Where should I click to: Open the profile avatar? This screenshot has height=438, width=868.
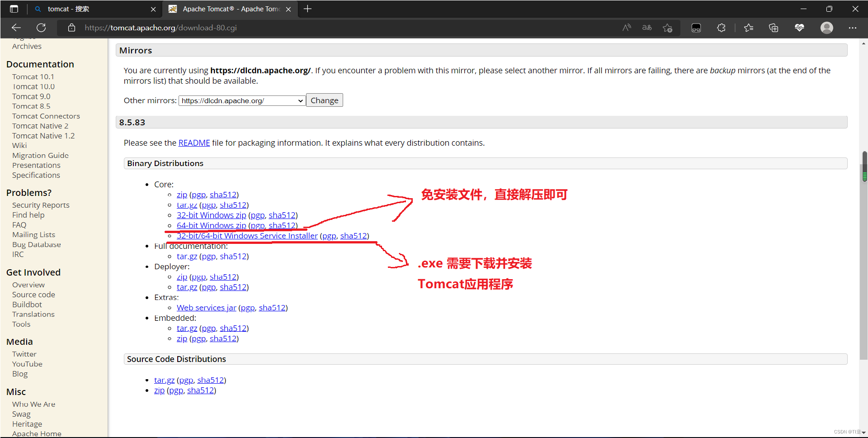point(827,28)
